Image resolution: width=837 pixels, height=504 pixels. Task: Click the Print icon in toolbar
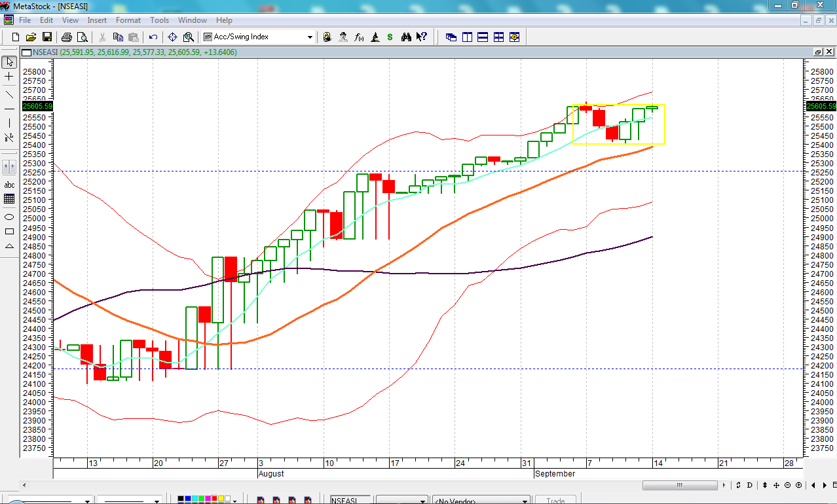pyautogui.click(x=67, y=37)
